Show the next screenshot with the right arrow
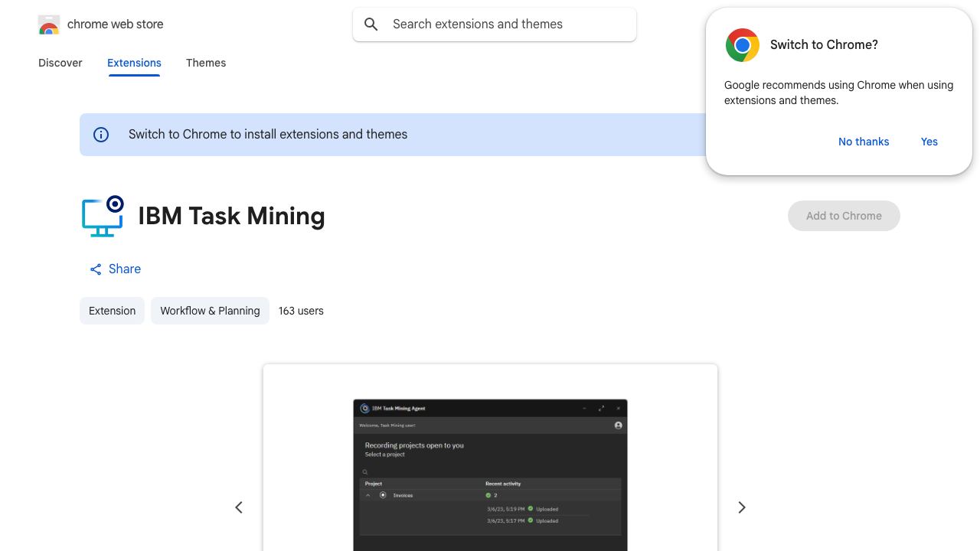The height and width of the screenshot is (551, 980). (741, 507)
